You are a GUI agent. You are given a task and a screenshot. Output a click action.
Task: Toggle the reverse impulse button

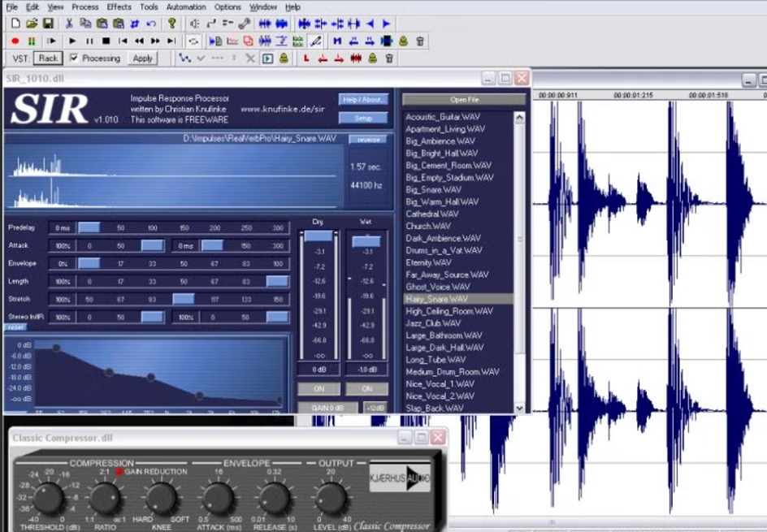(368, 140)
